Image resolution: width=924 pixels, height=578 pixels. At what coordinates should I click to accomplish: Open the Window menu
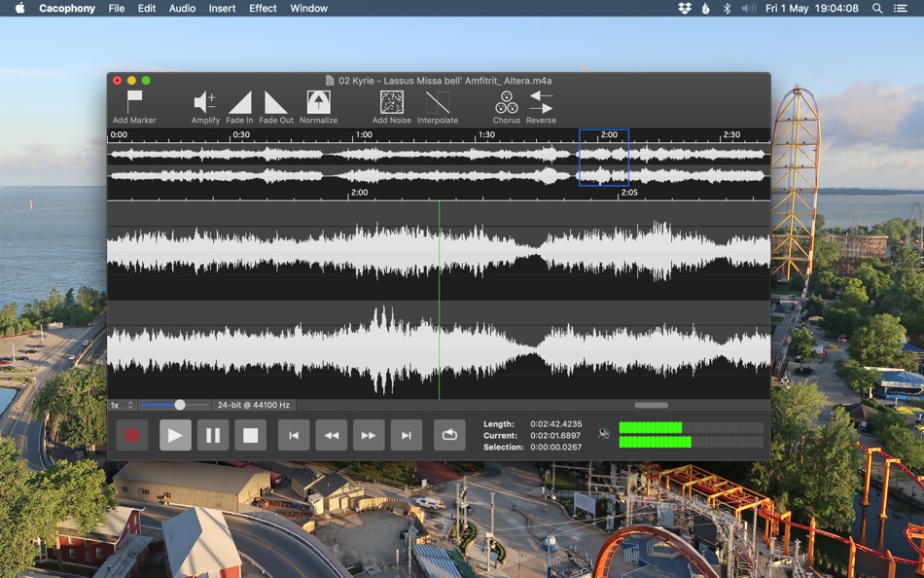(x=308, y=8)
